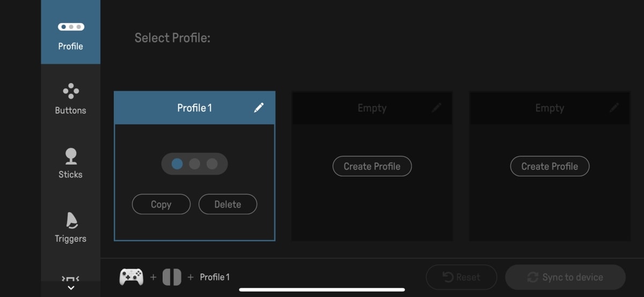Click the white gamepad controller icon
Screen dimensions: 644x297
click(131, 277)
